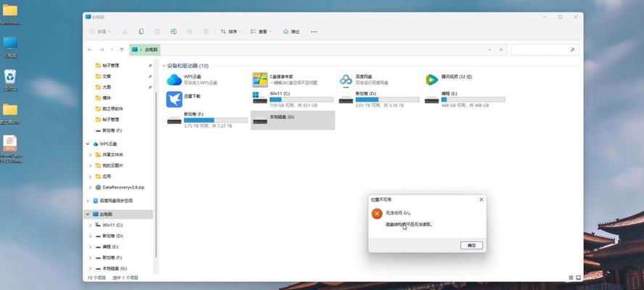
Task: Open WPS云盘 cloud icon in drives list
Action: coord(174,80)
